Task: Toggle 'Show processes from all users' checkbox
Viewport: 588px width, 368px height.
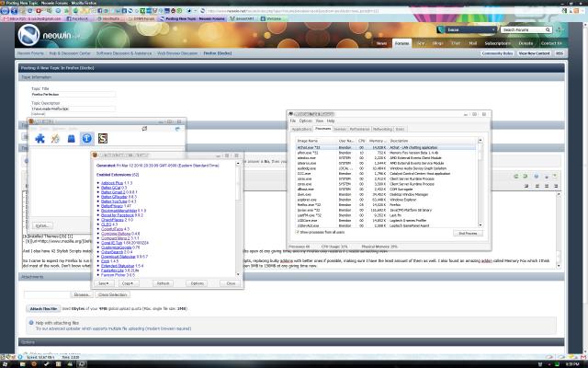Action: 297,233
